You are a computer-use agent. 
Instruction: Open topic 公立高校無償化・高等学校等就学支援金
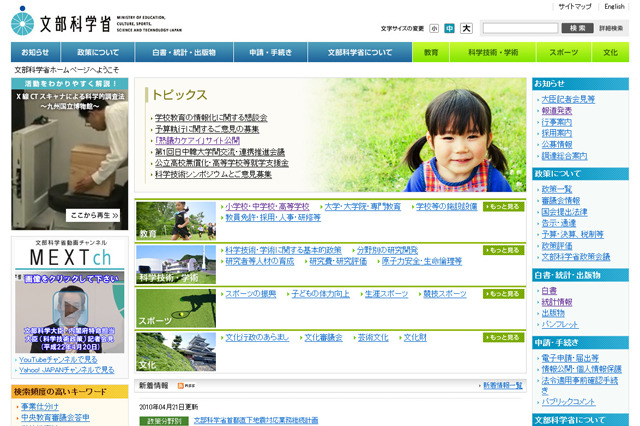(222, 163)
